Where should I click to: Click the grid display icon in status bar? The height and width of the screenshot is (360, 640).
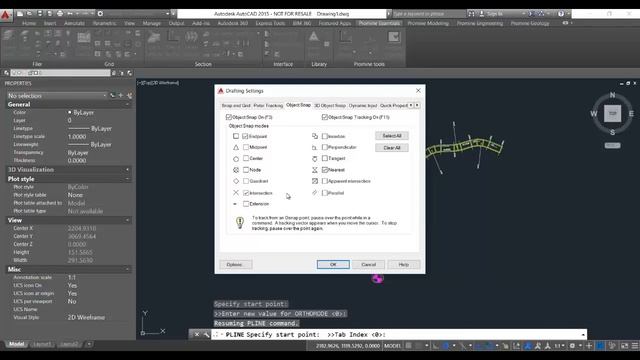[x=409, y=346]
